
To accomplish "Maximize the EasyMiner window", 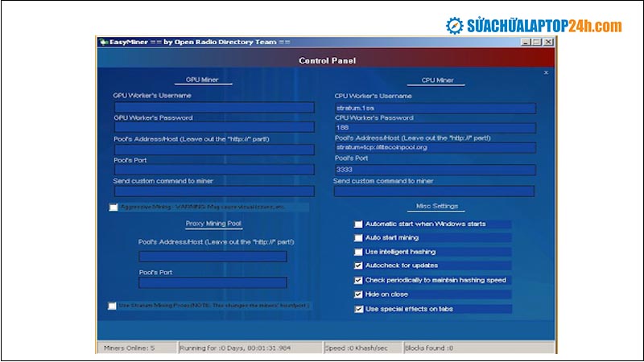I will click(x=536, y=42).
